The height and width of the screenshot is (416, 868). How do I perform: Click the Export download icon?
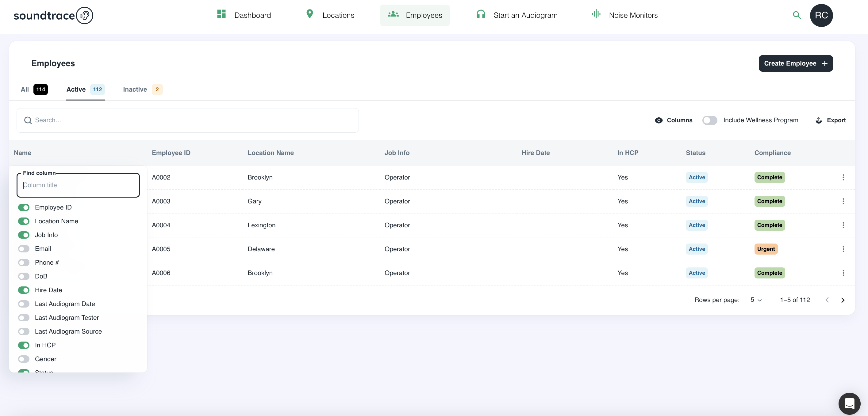(819, 120)
